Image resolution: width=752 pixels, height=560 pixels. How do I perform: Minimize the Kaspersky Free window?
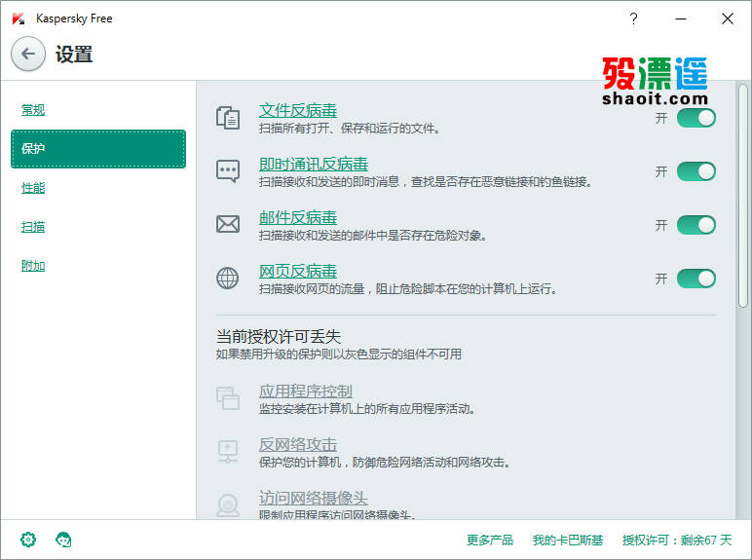[x=681, y=19]
